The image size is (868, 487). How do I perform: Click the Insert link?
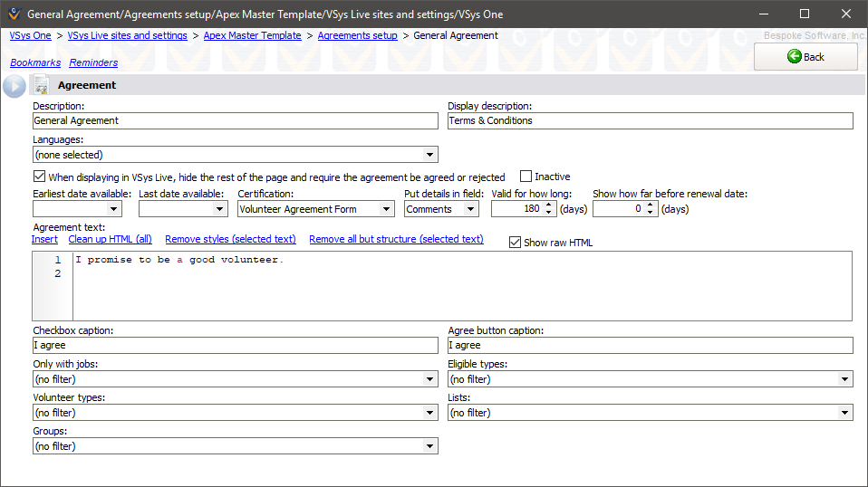[44, 239]
